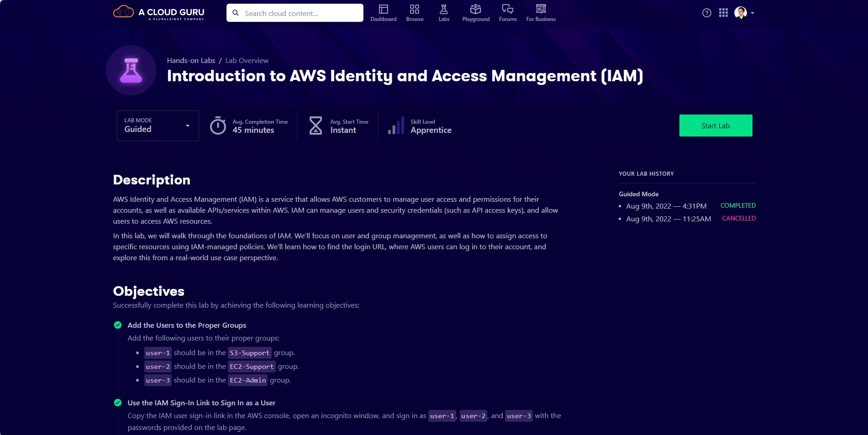Open the apps grid icon
The height and width of the screenshot is (435, 868).
pyautogui.click(x=723, y=13)
